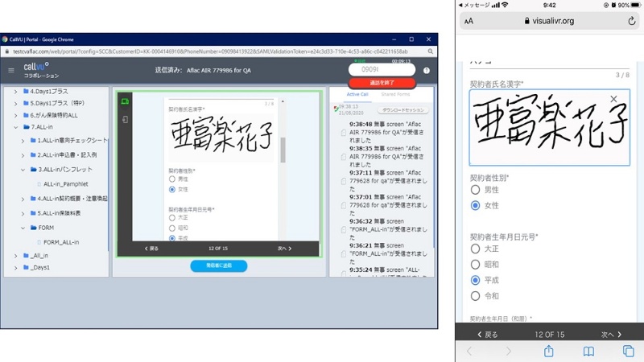The image size is (644, 362).
Task: Click the green screen-share icon in viewer
Action: coord(125,101)
